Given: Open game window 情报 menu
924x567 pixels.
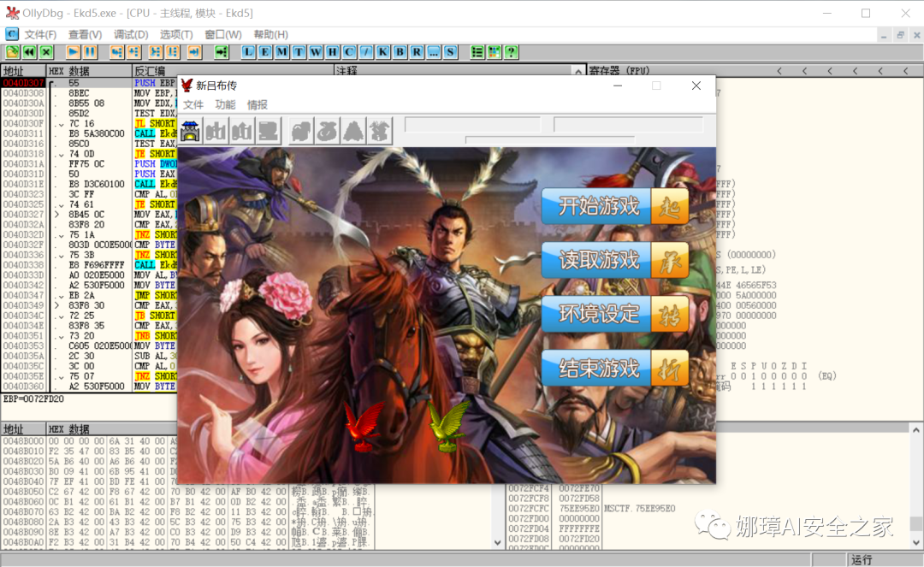Looking at the screenshot, I should 257,105.
